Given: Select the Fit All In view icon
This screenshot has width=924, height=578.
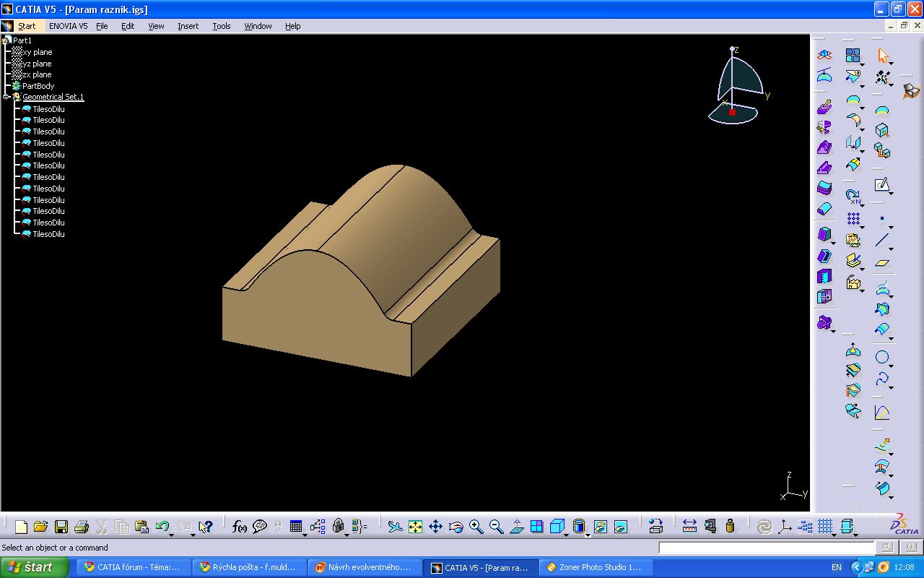Looking at the screenshot, I should pyautogui.click(x=415, y=527).
